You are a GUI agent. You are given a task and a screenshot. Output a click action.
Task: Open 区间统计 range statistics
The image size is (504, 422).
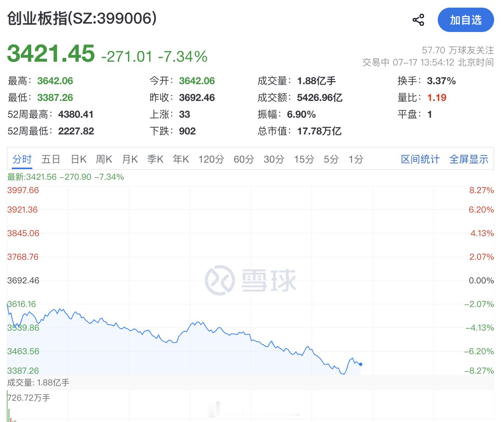click(420, 159)
